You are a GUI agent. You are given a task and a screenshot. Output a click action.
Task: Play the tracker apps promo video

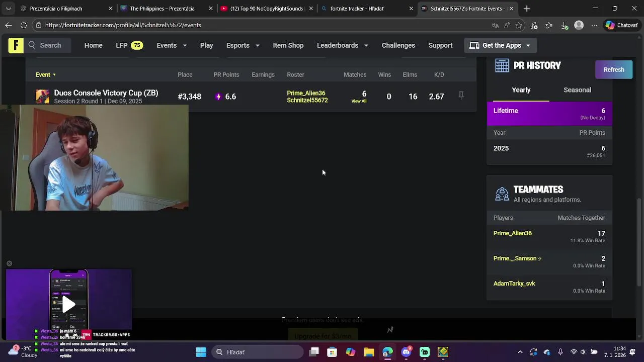click(x=69, y=304)
